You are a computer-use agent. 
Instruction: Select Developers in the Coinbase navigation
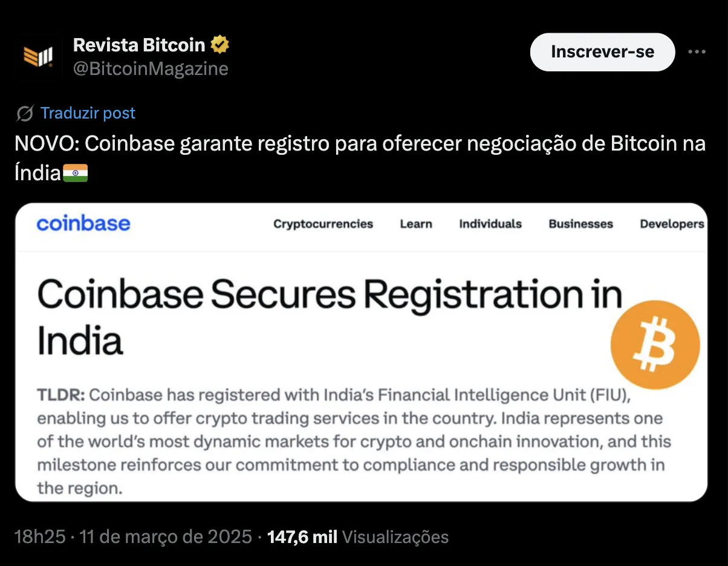pos(671,224)
